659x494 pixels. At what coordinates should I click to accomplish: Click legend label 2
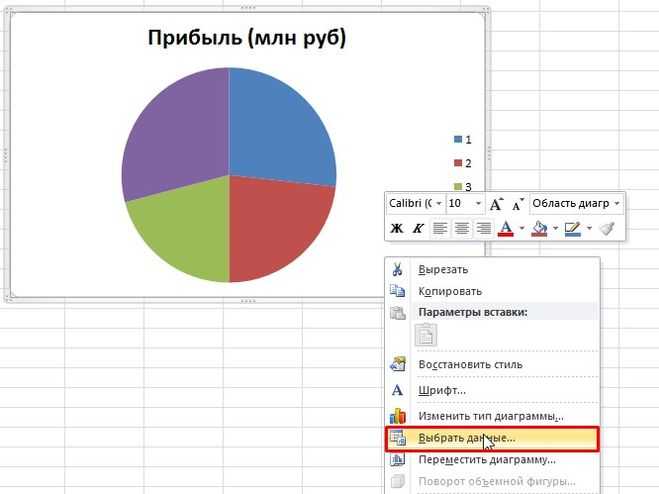pos(468,163)
